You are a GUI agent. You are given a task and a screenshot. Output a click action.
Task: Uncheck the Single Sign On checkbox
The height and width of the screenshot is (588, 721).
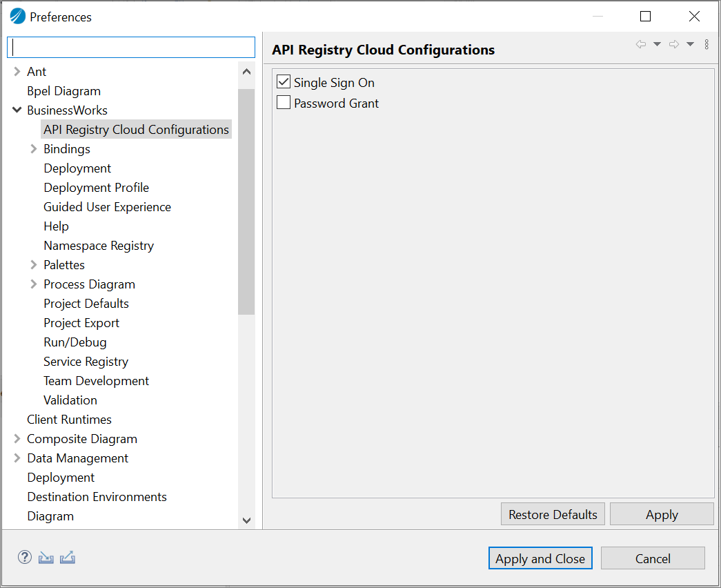coord(284,82)
